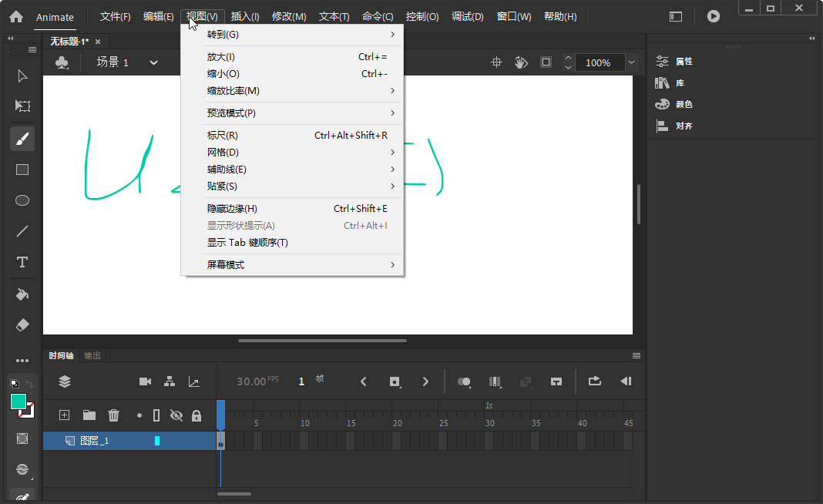Viewport: 823px width, 504px height.
Task: Hide all layers with the eye toggle
Action: (176, 415)
